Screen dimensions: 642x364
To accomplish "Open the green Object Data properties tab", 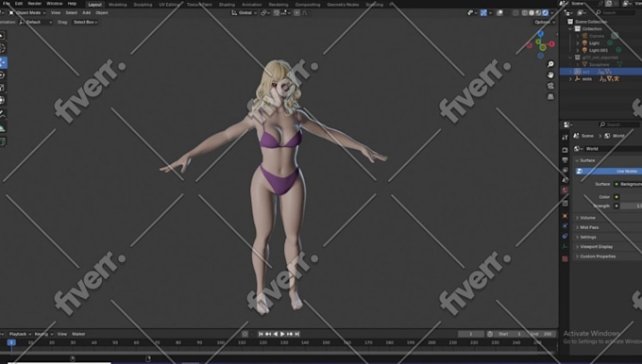I will pos(565,246).
